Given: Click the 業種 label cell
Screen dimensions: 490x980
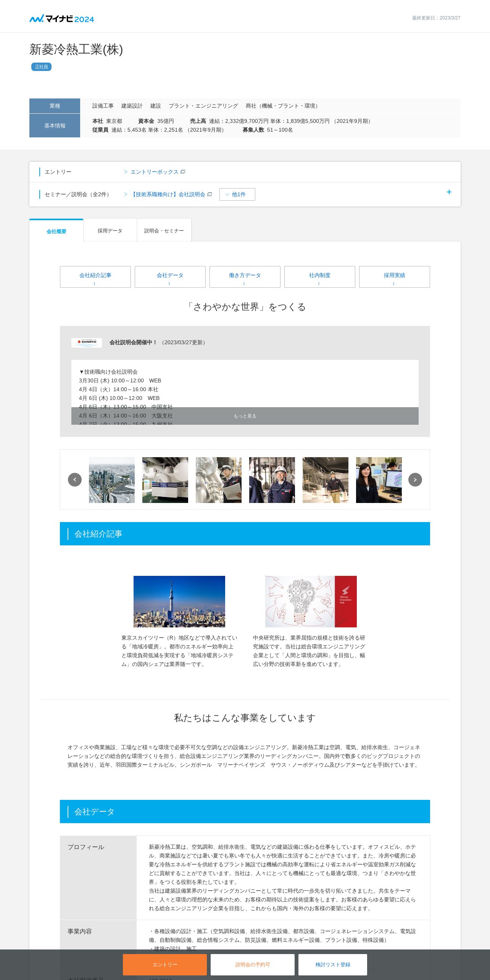Looking at the screenshot, I should point(55,106).
